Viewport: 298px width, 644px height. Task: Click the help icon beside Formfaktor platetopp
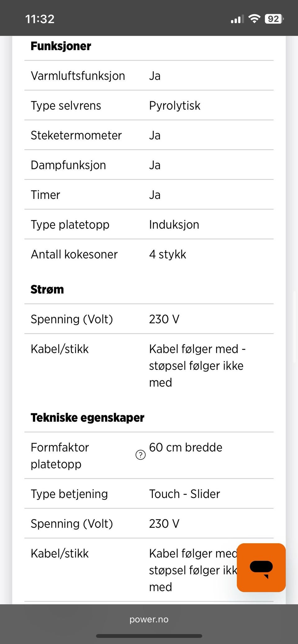pos(141,455)
